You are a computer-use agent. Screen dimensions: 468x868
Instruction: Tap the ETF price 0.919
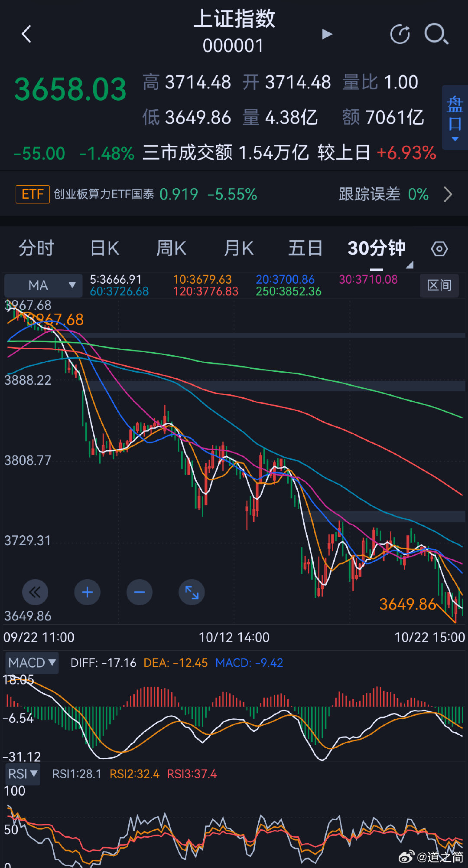click(179, 194)
